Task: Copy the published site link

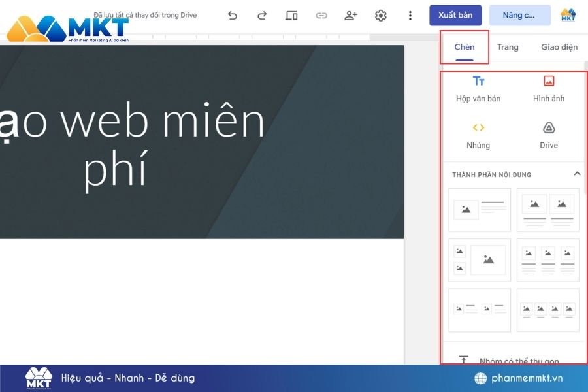Action: pyautogui.click(x=321, y=16)
